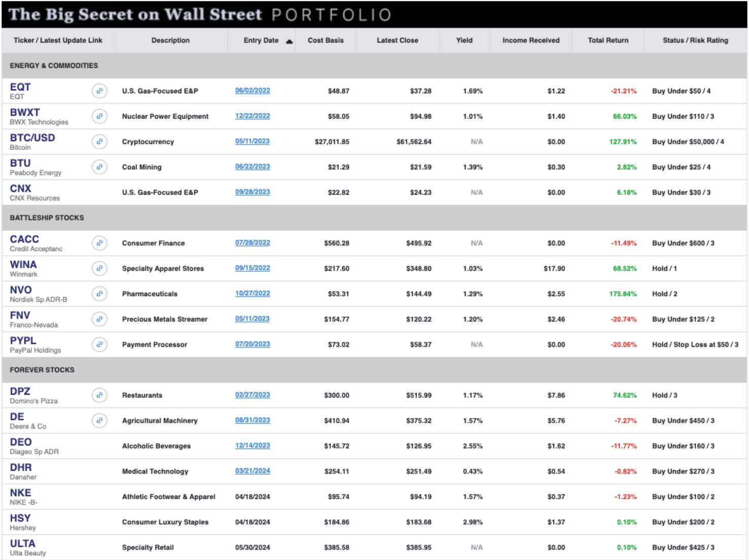The image size is (749, 560).
Task: Click the BATTLESHIP STOCKS section heading
Action: 47,218
